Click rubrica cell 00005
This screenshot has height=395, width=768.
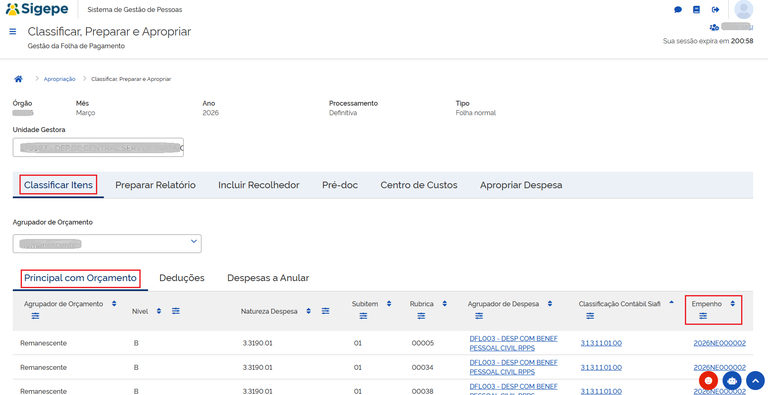423,343
